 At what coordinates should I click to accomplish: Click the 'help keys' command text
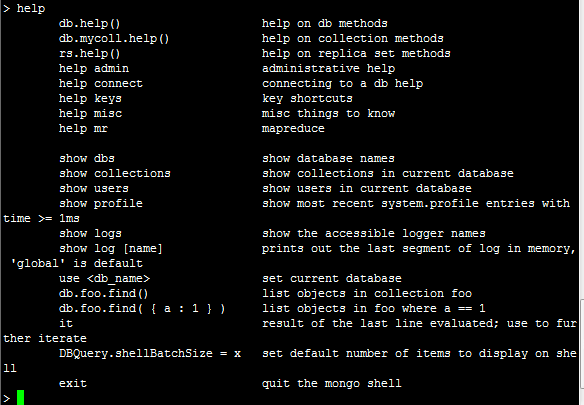90,99
